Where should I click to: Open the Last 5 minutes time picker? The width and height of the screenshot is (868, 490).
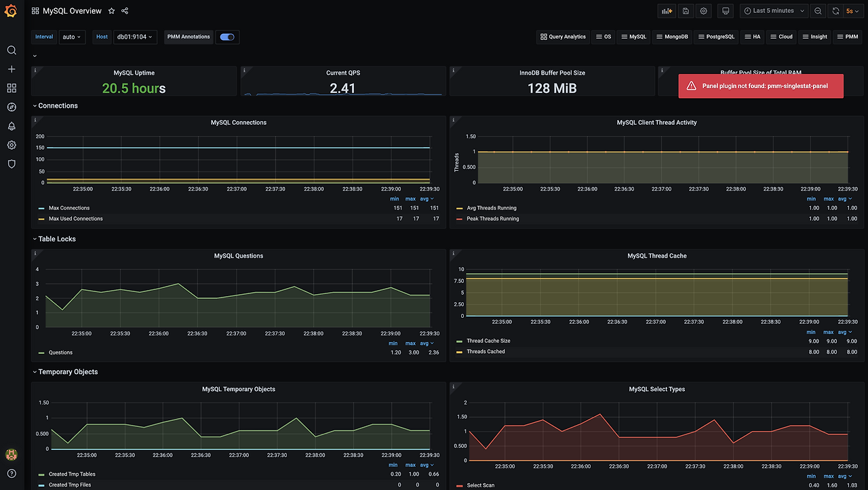point(774,11)
